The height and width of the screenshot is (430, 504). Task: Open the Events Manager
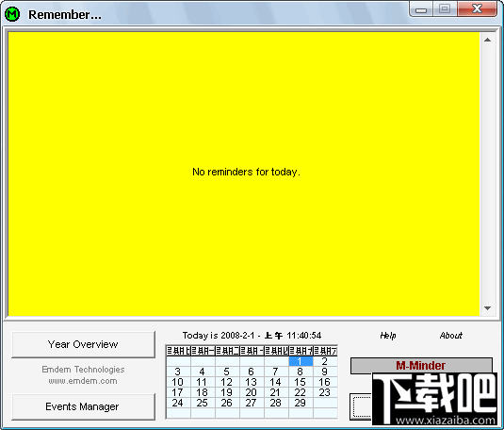click(x=83, y=406)
